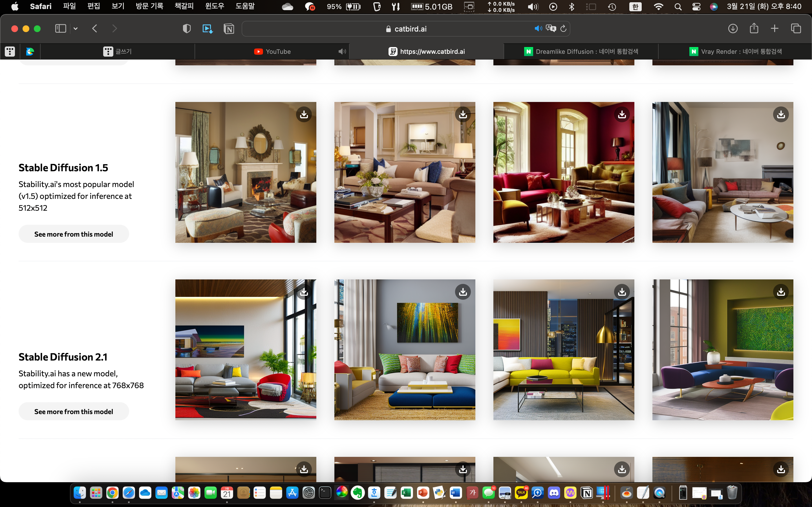Open the translate page icon in address bar
Image resolution: width=812 pixels, height=507 pixels.
click(x=551, y=29)
